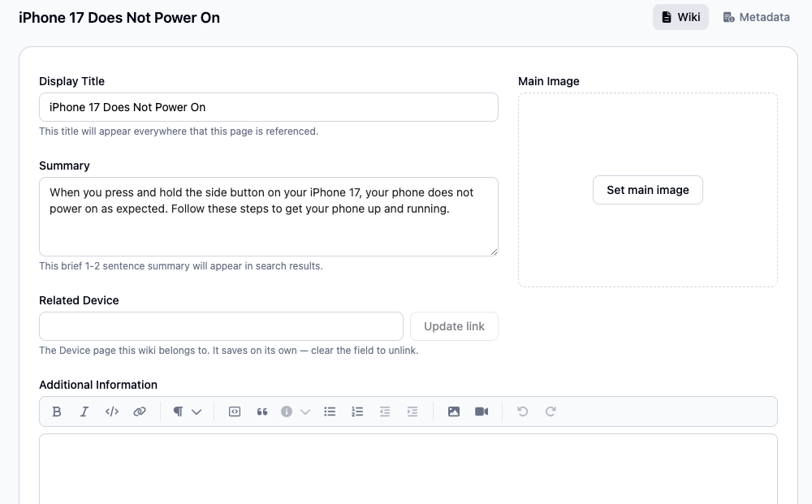Click the Summary textarea resize handle
Image resolution: width=812 pixels, height=504 pixels.
(494, 252)
